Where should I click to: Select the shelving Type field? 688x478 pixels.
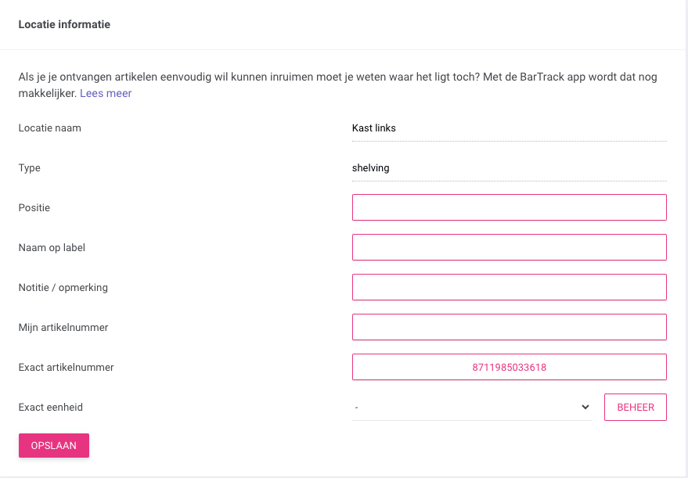click(509, 168)
